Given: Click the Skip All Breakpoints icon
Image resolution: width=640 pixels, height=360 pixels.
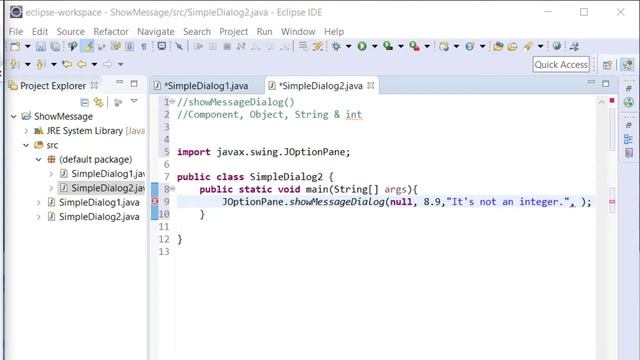Looking at the screenshot, I should tap(179, 46).
